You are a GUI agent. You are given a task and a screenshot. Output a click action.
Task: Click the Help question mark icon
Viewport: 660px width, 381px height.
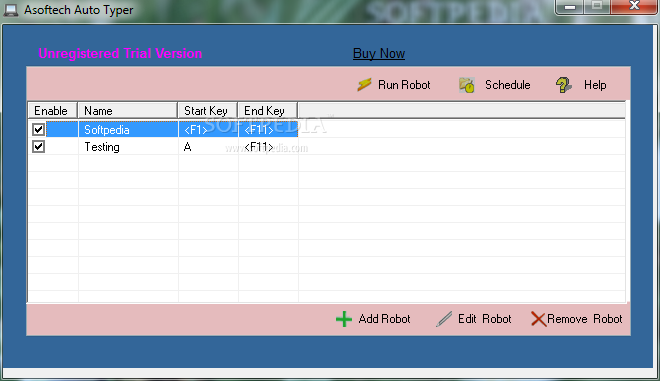tap(563, 85)
